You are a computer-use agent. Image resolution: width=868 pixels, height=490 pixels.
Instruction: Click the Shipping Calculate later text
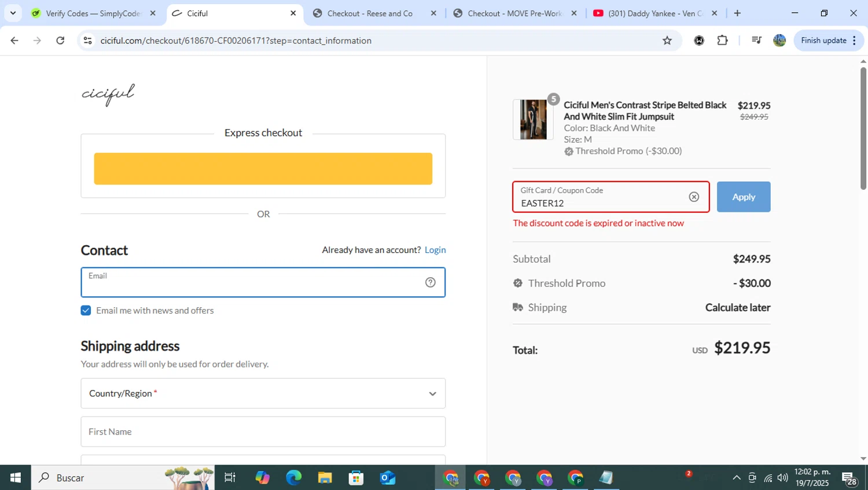pos(738,308)
